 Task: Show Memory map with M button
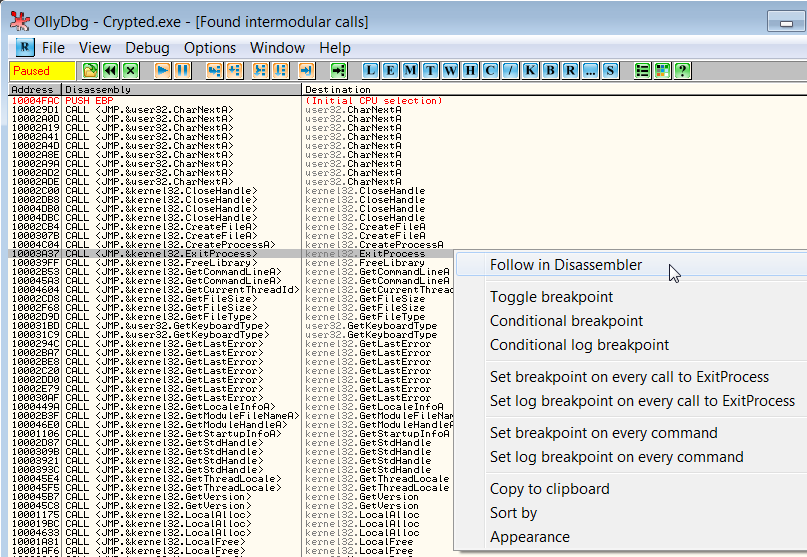(410, 71)
